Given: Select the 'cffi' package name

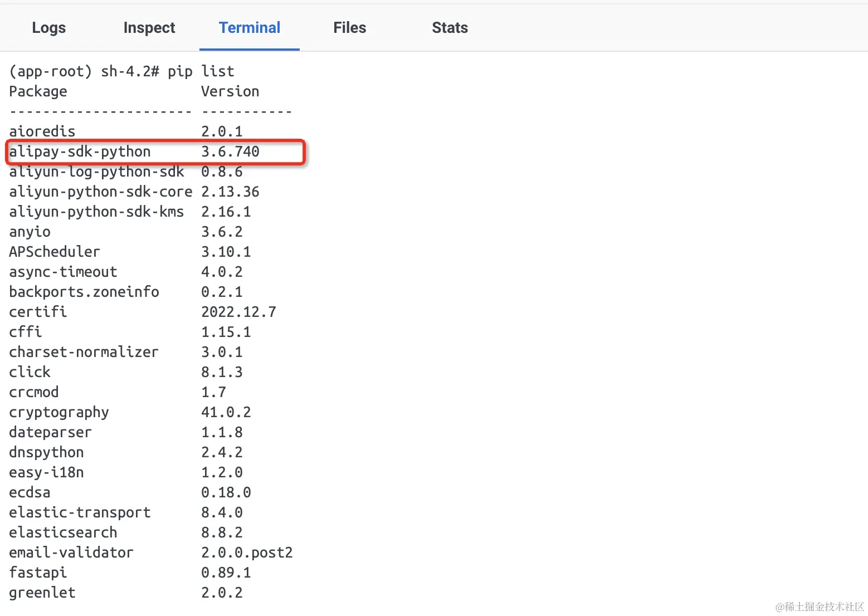Looking at the screenshot, I should coord(26,332).
